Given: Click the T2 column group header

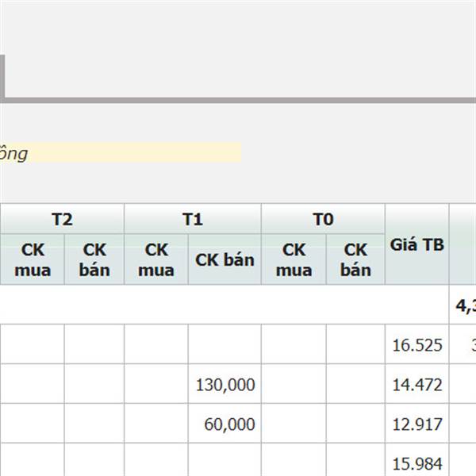Looking at the screenshot, I should coord(62,220).
